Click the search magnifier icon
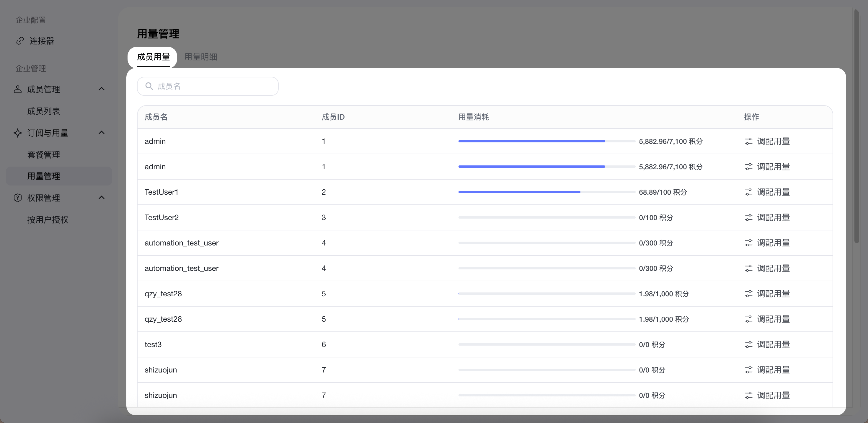The height and width of the screenshot is (423, 868). [x=149, y=86]
